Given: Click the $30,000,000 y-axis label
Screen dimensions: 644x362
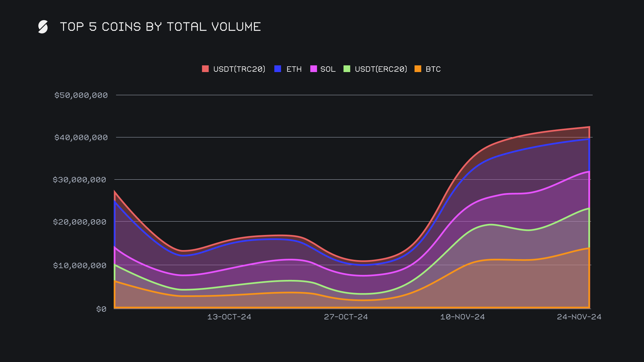Looking at the screenshot, I should 79,180.
